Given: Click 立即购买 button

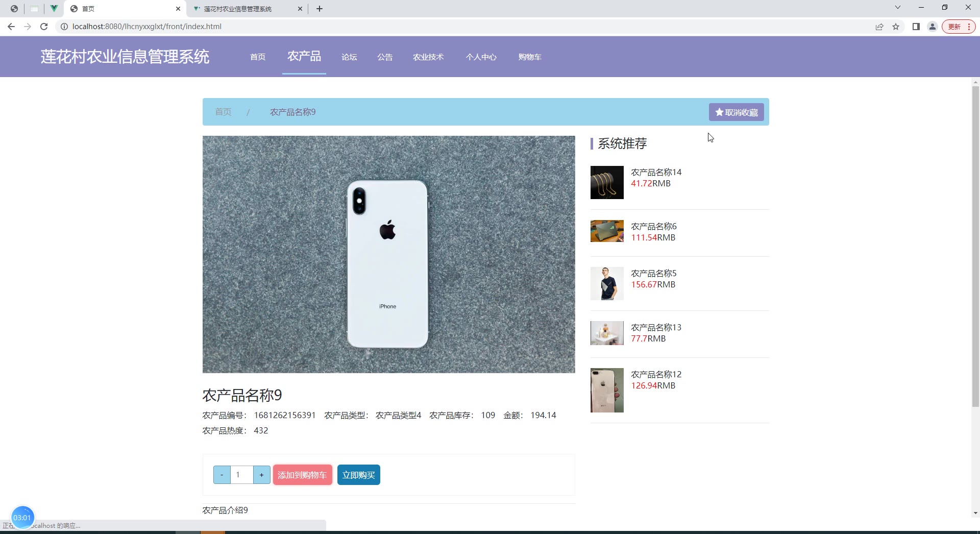Looking at the screenshot, I should pos(358,475).
